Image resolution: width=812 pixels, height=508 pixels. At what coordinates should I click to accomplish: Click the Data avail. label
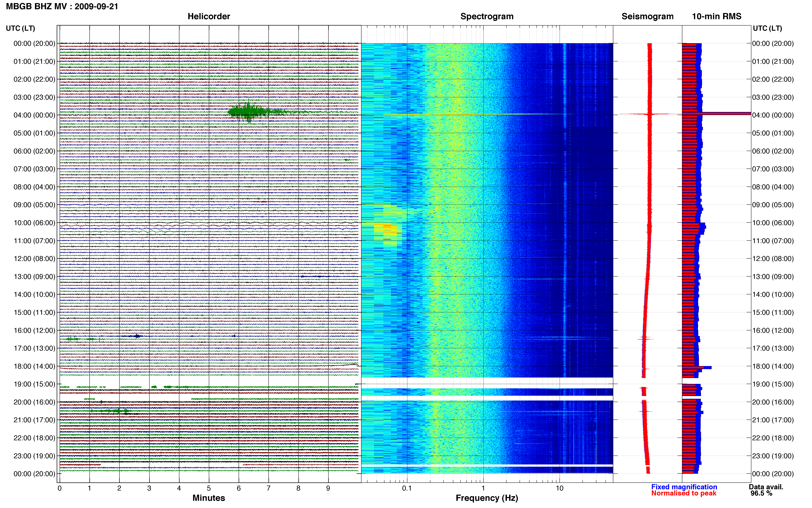(766, 487)
